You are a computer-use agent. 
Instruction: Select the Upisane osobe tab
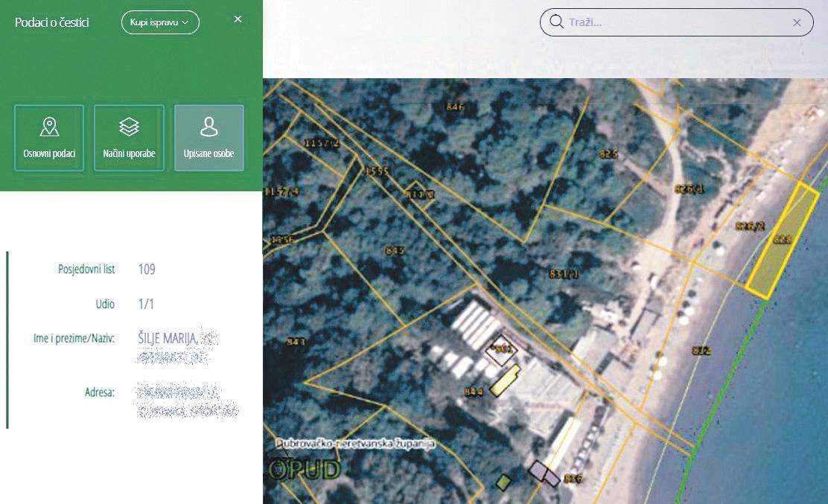coord(209,138)
